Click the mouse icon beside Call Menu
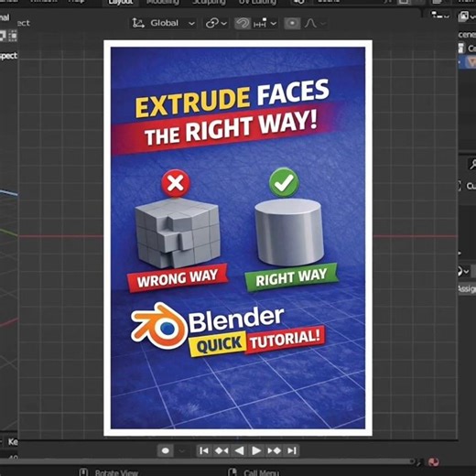The image size is (476, 476). [x=233, y=472]
